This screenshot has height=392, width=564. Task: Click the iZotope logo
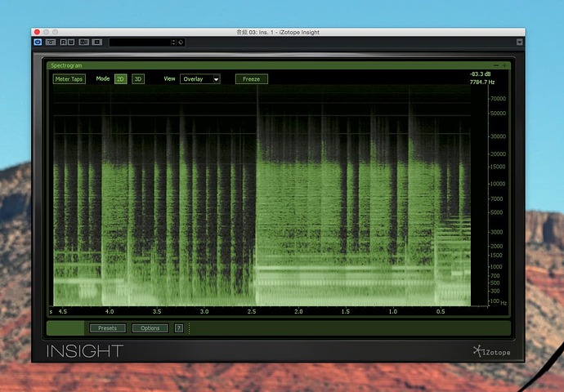(492, 351)
